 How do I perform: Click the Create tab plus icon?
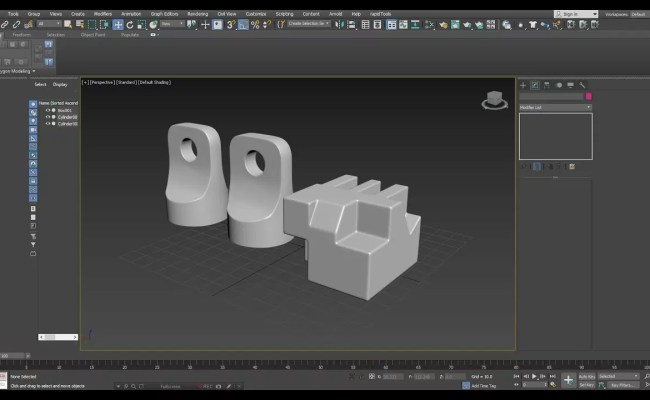pos(523,85)
